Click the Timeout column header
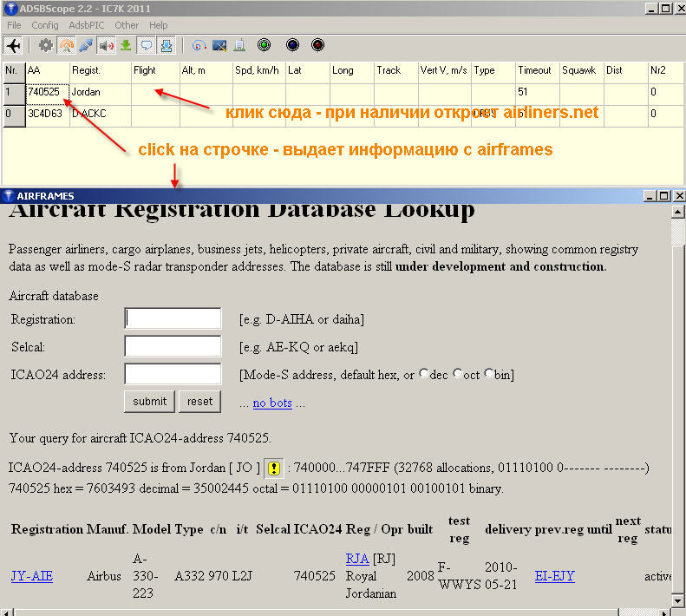 point(538,72)
